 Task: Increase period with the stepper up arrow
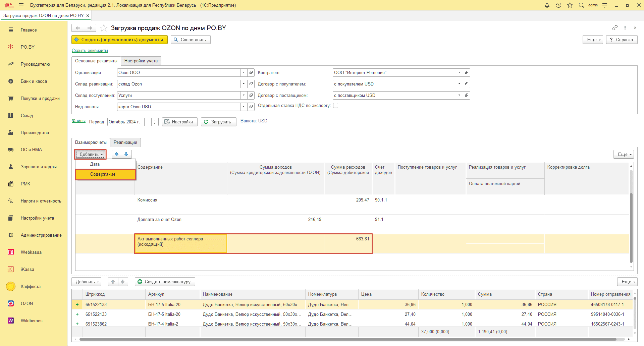pos(155,120)
